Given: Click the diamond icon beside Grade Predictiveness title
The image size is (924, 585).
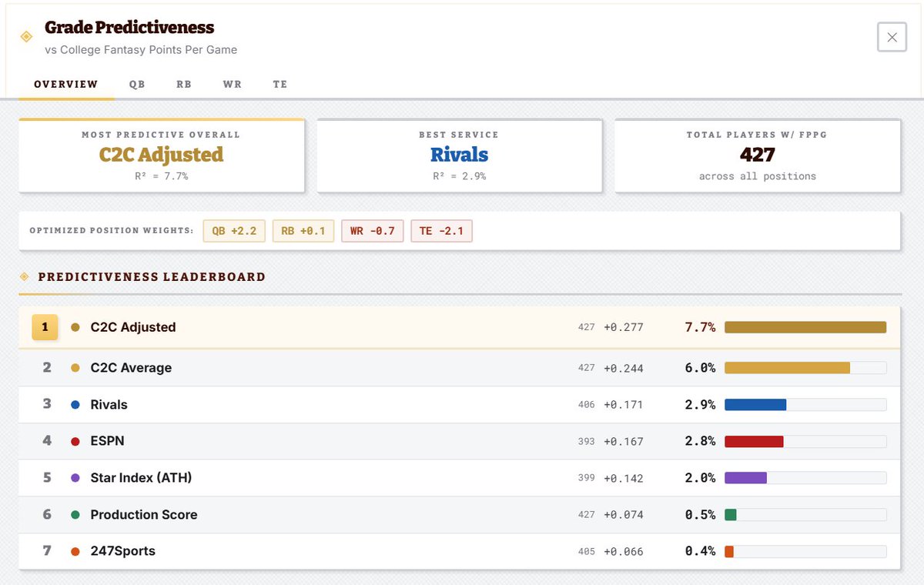Looking at the screenshot, I should [x=26, y=36].
